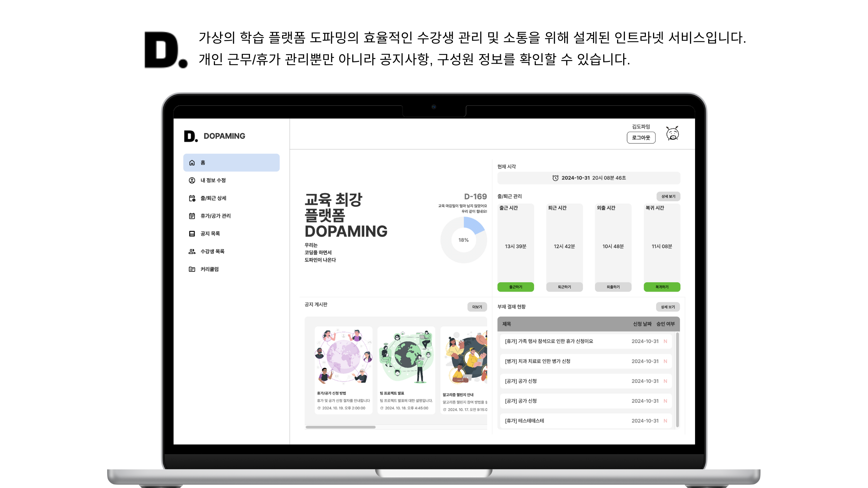Click the 공지 목록 list icon
Screen dimensions: 868x488
point(192,233)
